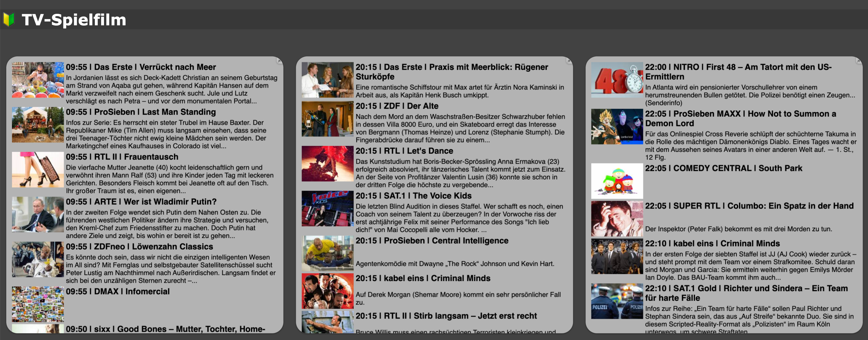
Task: Open the Praxis mit Meerblick thumbnail
Action: (327, 80)
